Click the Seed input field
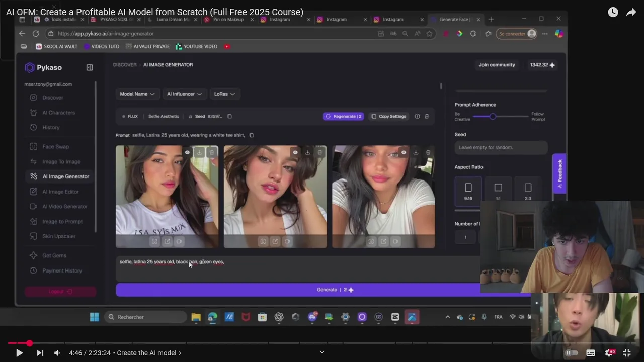This screenshot has width=644, height=362. pyautogui.click(x=501, y=147)
